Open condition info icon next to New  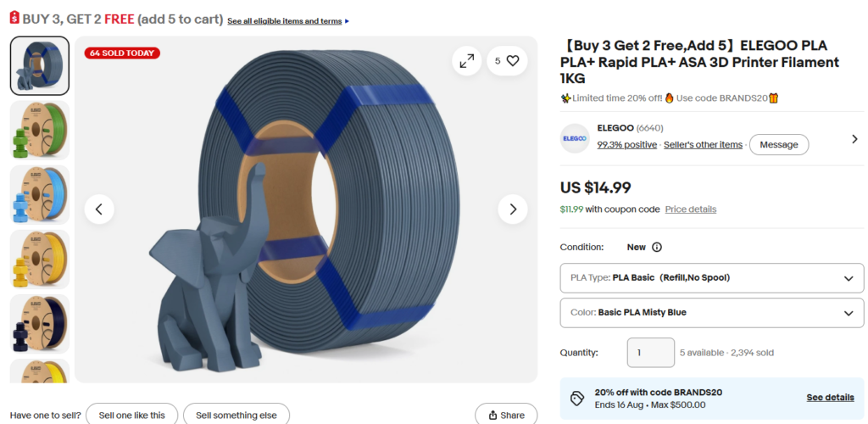657,248
